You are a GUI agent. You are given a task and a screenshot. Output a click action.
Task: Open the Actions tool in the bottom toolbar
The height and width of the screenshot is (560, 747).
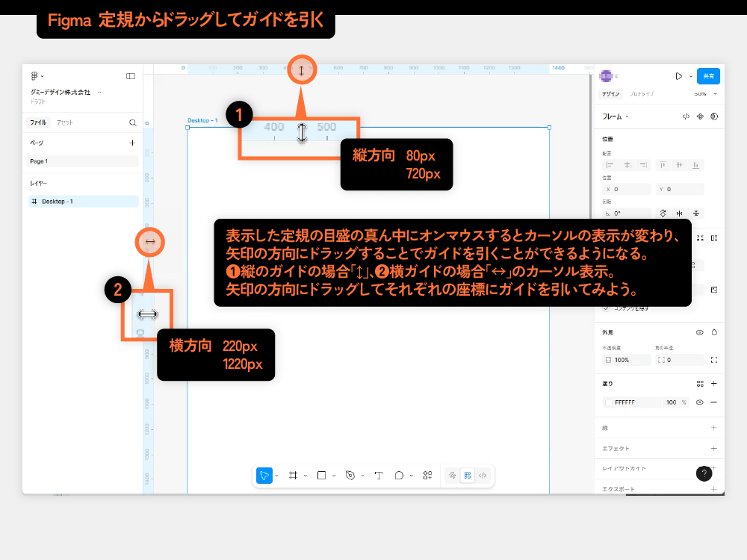pyautogui.click(x=427, y=475)
